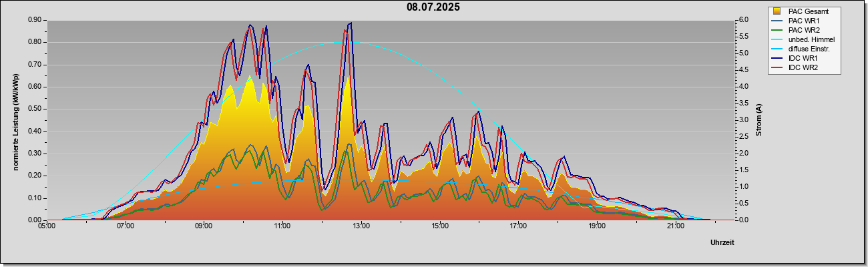Click the 0.70 value on power axis
This screenshot has width=868, height=267.
[x=35, y=65]
